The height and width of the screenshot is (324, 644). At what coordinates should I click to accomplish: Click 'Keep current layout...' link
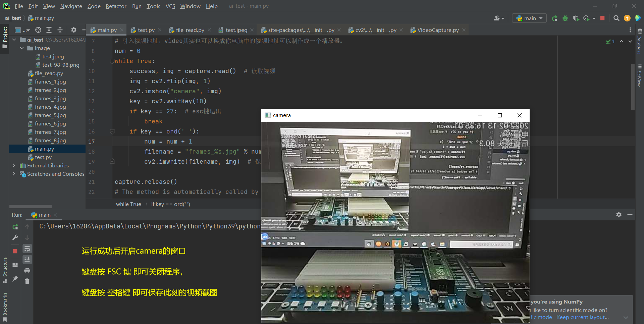(x=582, y=317)
